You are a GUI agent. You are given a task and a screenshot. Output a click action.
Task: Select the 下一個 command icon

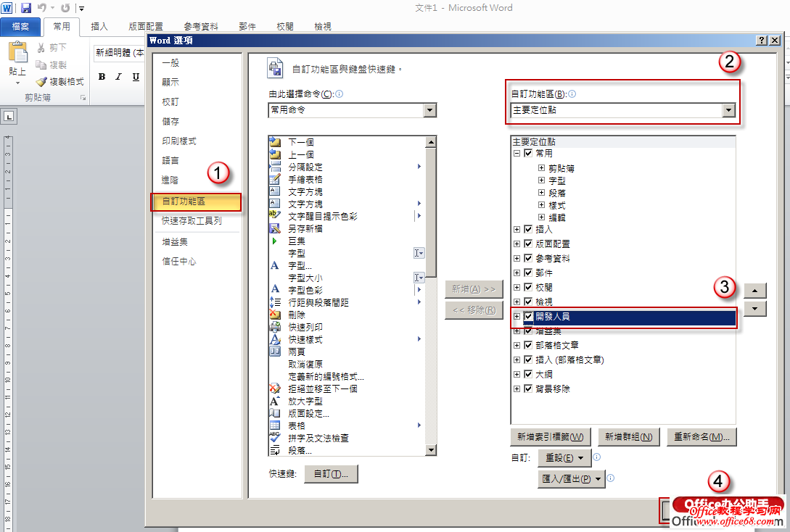click(275, 142)
